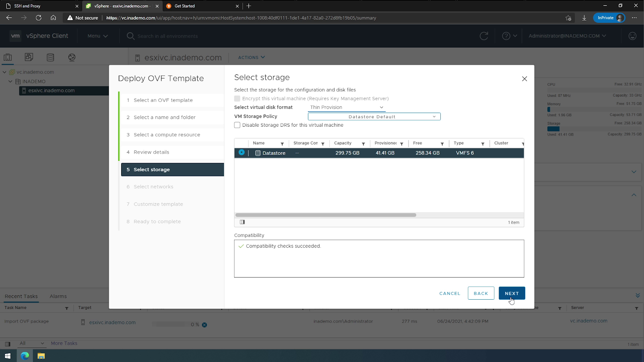Click the NEXT button
The image size is (644, 362).
(x=512, y=293)
